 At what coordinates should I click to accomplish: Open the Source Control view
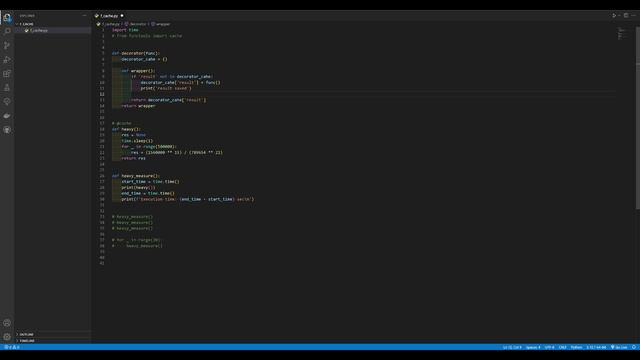pyautogui.click(x=7, y=45)
